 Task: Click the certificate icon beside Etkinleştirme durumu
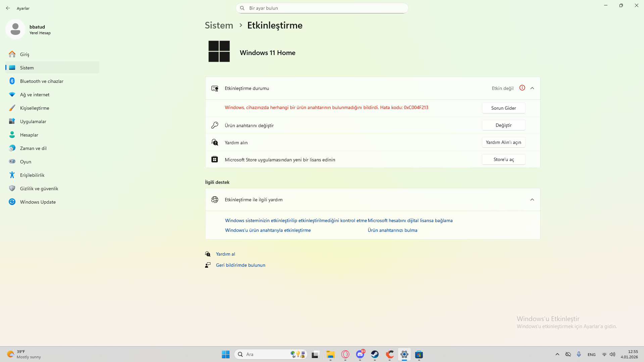coord(215,88)
